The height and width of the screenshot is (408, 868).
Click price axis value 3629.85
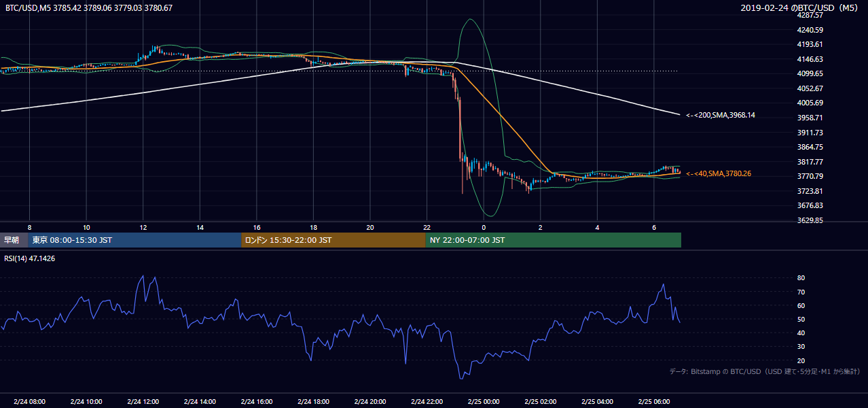point(810,220)
